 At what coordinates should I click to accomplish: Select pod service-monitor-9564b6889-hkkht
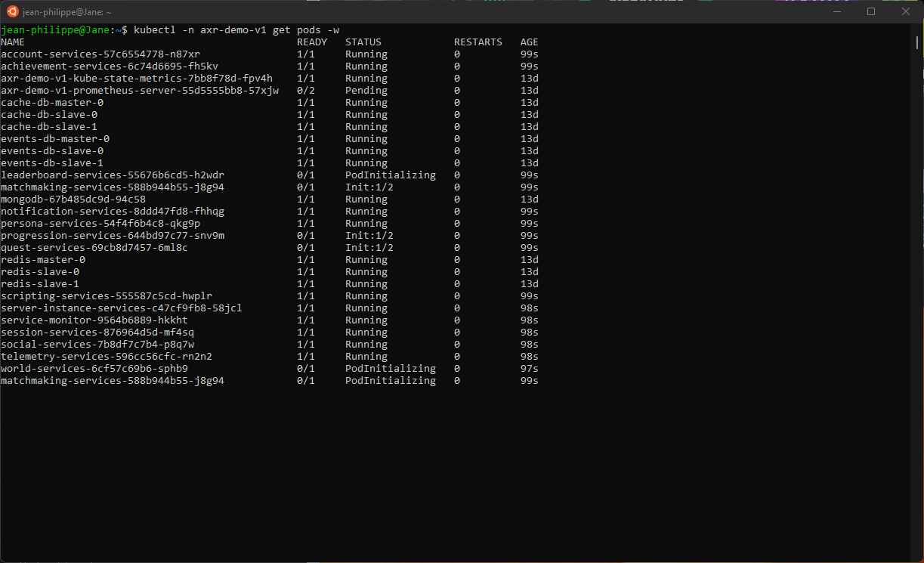tap(94, 320)
